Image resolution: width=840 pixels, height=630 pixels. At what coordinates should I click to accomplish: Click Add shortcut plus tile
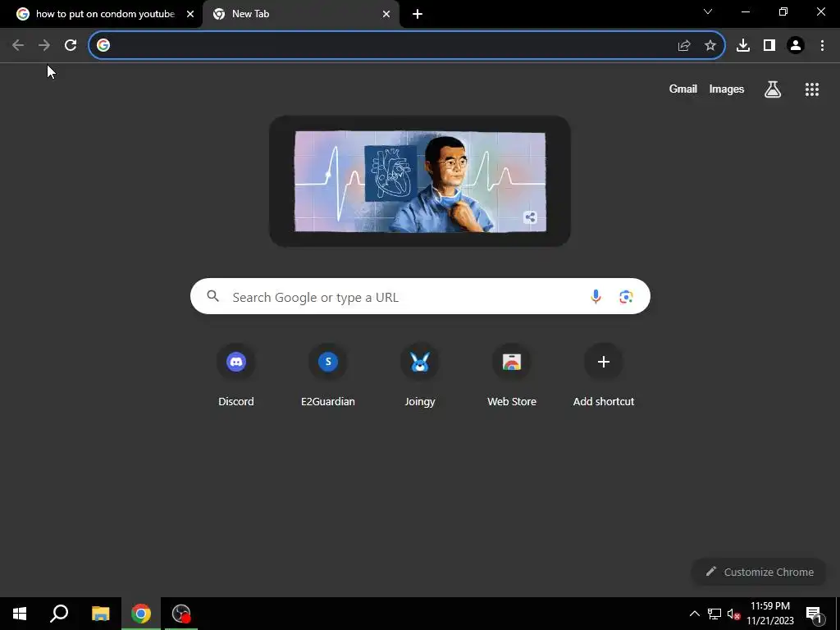(603, 376)
